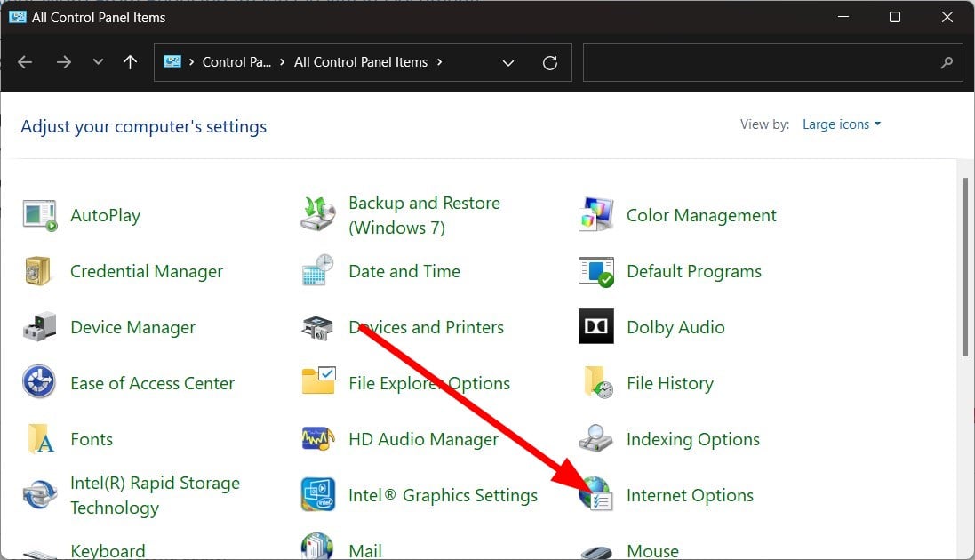This screenshot has height=560, width=975.
Task: Open File Explorer Options link
Action: pos(429,383)
